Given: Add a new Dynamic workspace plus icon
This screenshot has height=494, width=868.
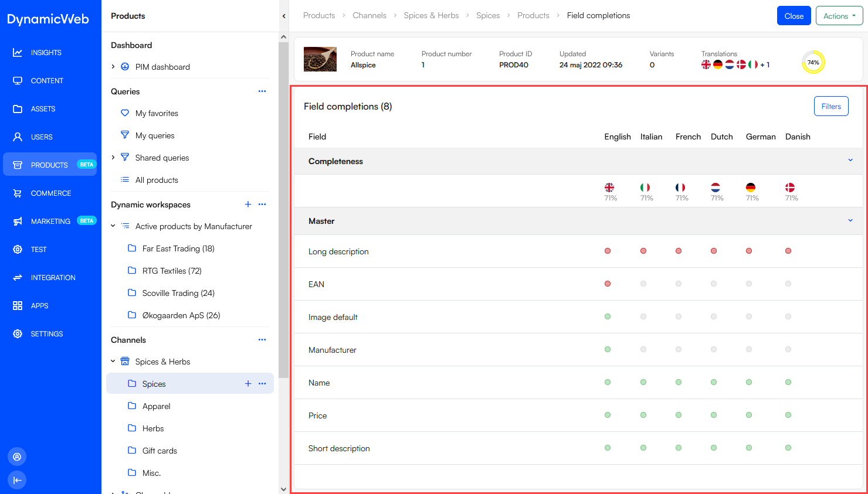Looking at the screenshot, I should 248,205.
